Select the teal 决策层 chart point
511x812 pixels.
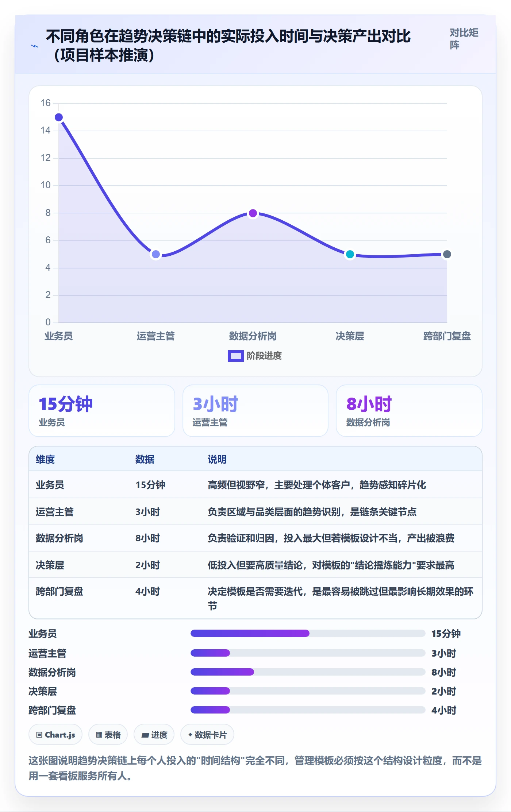(x=350, y=254)
